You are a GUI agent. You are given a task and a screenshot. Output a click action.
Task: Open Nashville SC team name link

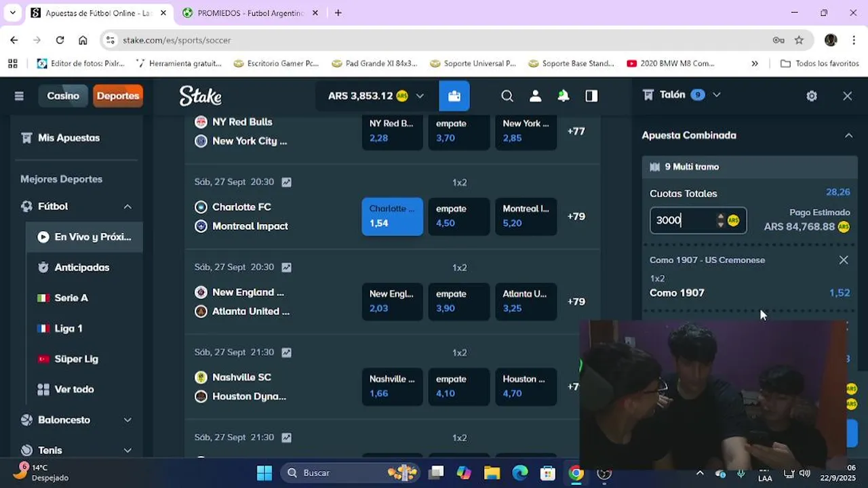241,378
